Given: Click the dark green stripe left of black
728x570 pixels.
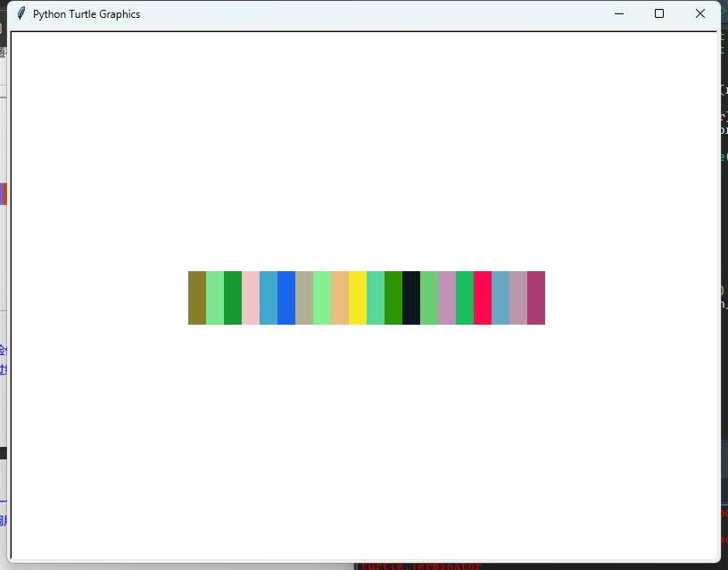Looking at the screenshot, I should pos(393,298).
